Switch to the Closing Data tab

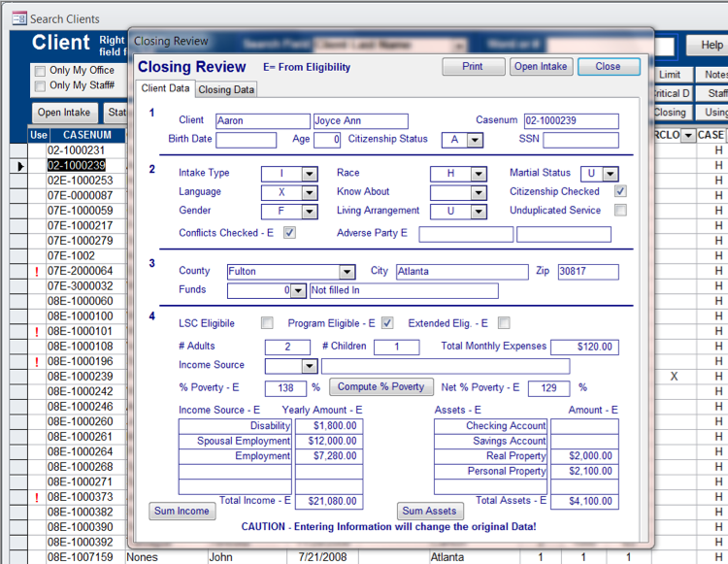coord(226,89)
